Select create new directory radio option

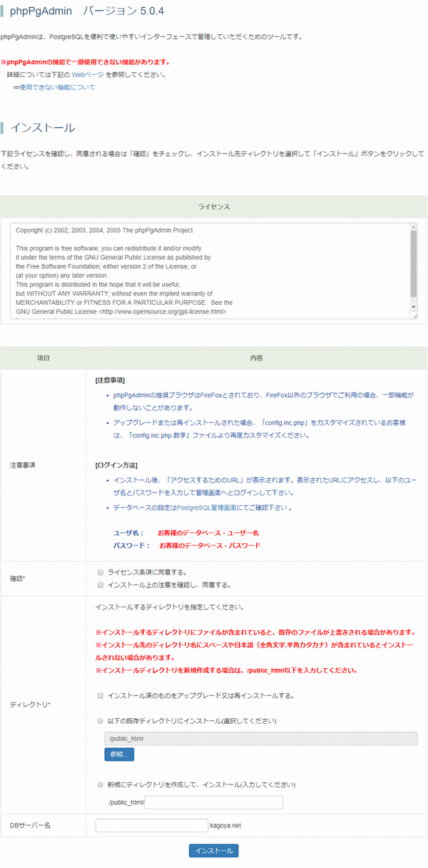click(x=101, y=784)
